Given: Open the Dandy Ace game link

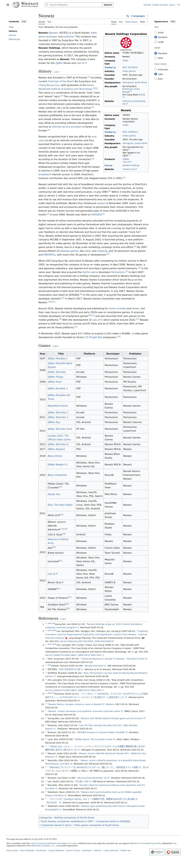Looking at the screenshot, I should [54, 494].
